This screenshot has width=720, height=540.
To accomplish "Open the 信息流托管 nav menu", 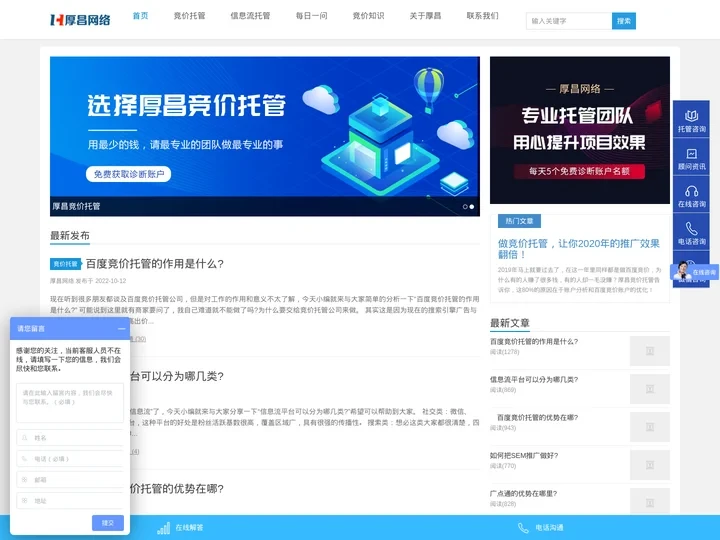I will click(250, 16).
